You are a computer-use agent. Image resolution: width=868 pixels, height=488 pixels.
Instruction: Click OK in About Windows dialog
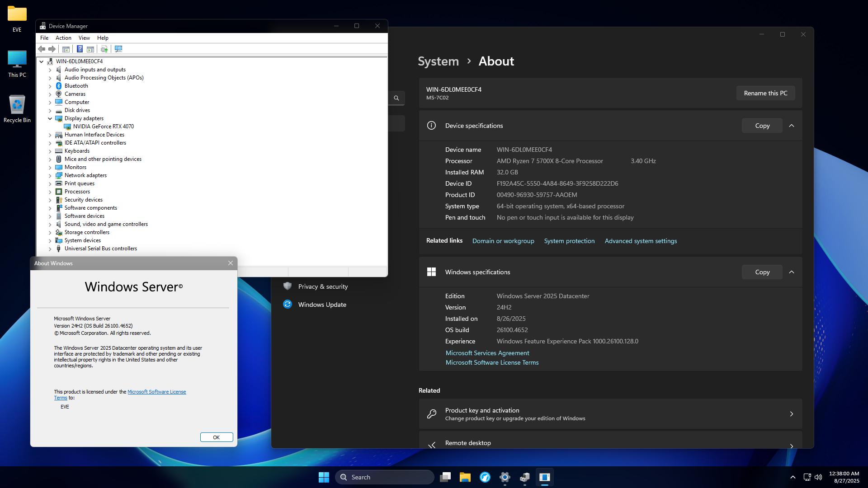pyautogui.click(x=217, y=437)
